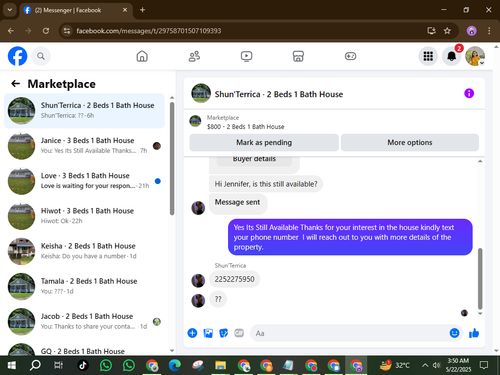Open the $800 - 2 Beds 1 Bath House listing
The image size is (500, 375).
point(245,126)
